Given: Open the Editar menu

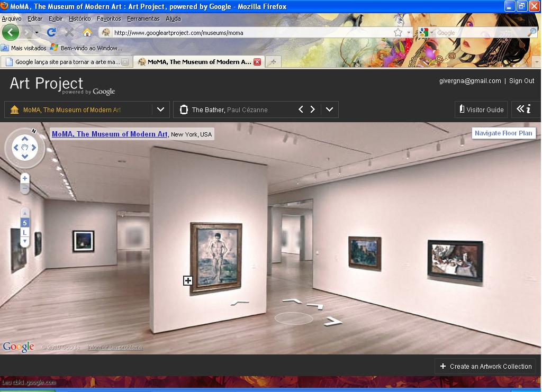Looking at the screenshot, I should pos(35,19).
